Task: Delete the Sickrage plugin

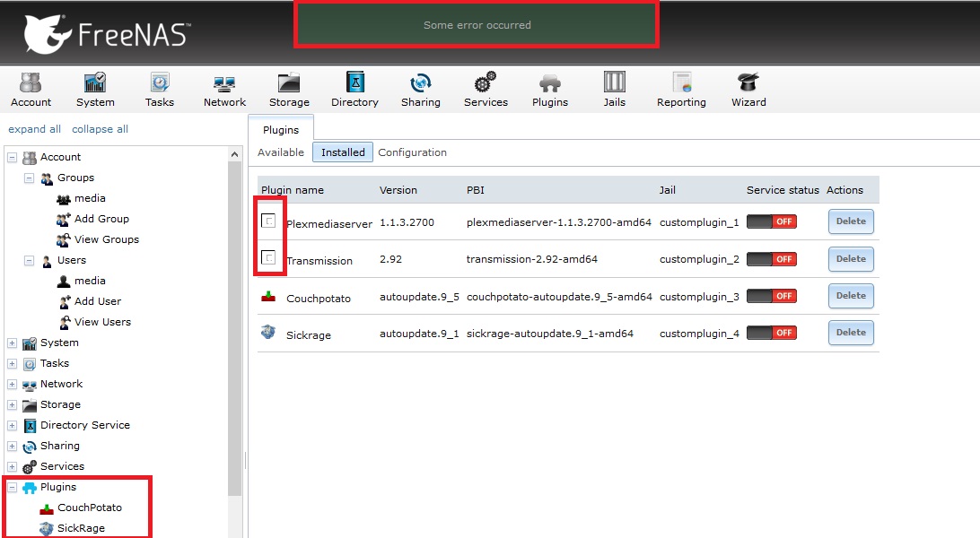Action: pos(851,333)
